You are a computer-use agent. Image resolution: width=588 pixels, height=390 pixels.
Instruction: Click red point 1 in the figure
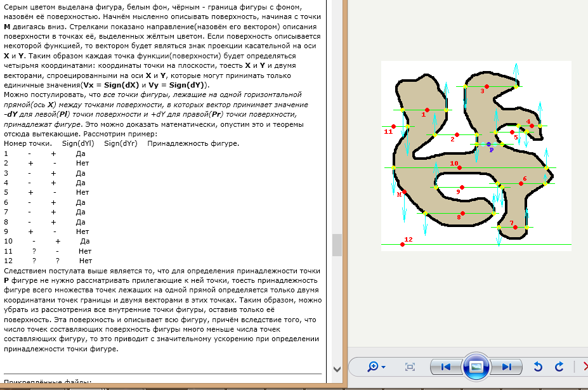[x=428, y=110]
